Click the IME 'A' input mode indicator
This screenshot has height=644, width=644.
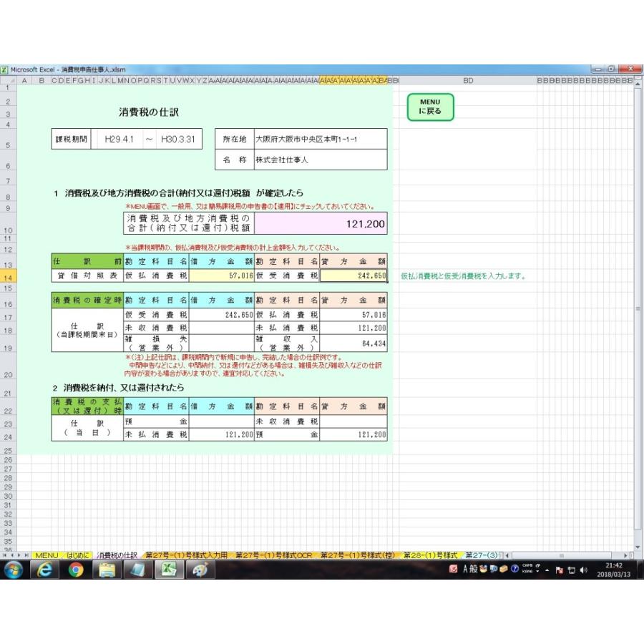pyautogui.click(x=466, y=570)
